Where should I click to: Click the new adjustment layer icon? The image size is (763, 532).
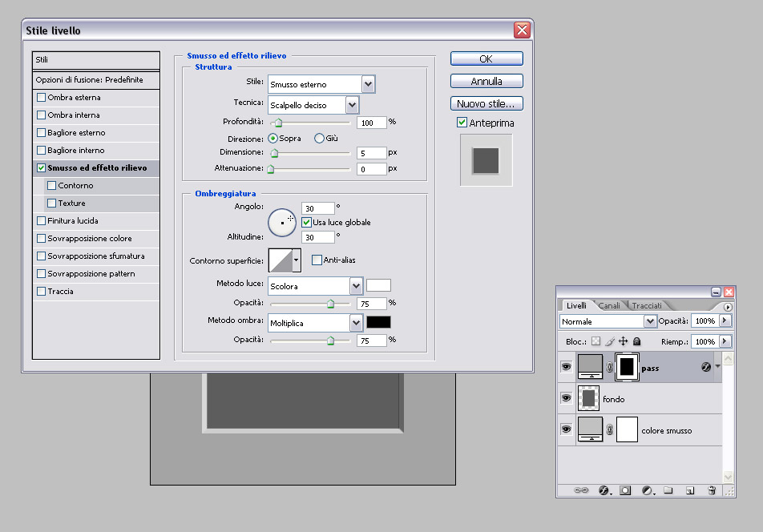(x=647, y=490)
